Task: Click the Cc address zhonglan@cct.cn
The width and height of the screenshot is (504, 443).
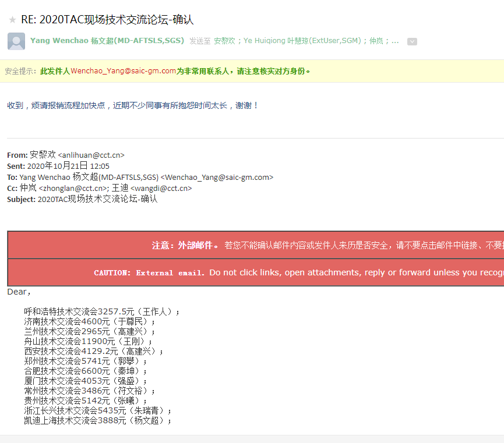Action: [73, 189]
